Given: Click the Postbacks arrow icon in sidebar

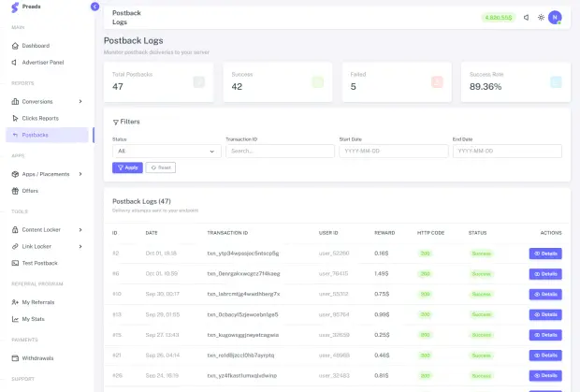Looking at the screenshot, I should point(15,135).
